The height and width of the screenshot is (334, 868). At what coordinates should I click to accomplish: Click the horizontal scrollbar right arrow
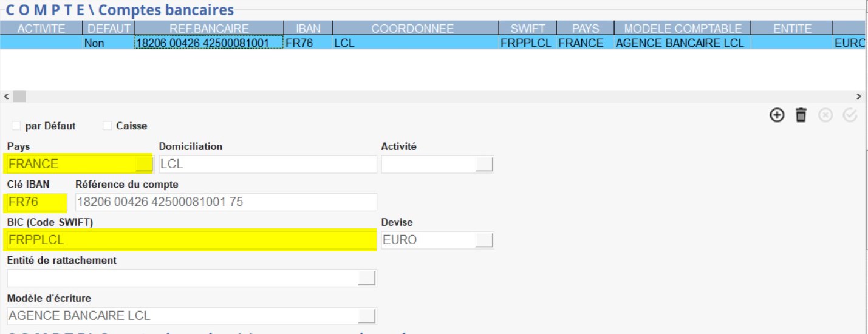tap(858, 97)
